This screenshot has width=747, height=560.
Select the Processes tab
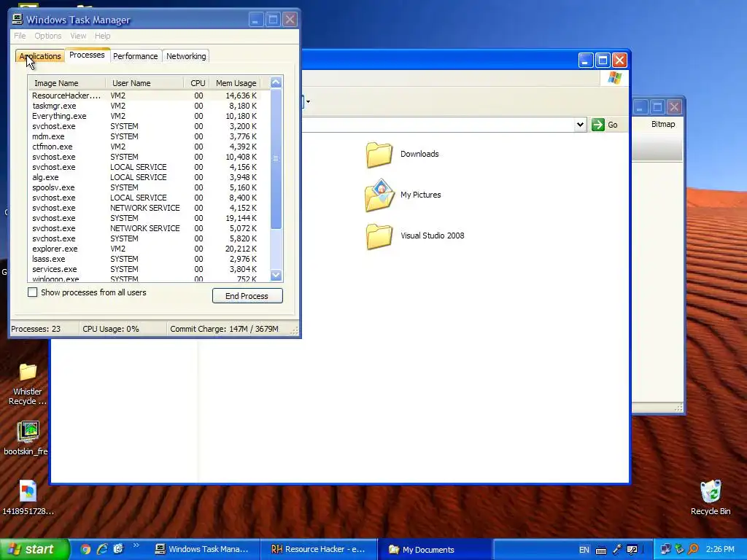coord(88,55)
